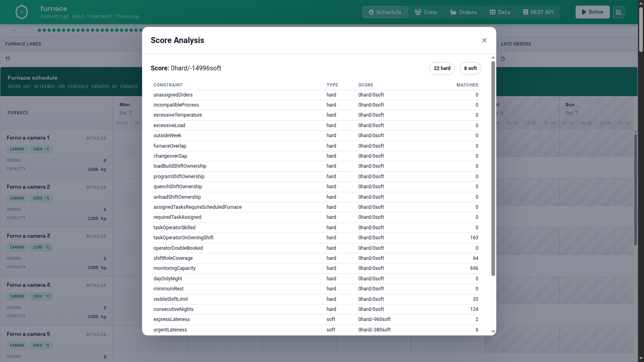Screen dimensions: 644x362
Task: Select the programShiftOwnership constraint row
Action: (x=316, y=177)
